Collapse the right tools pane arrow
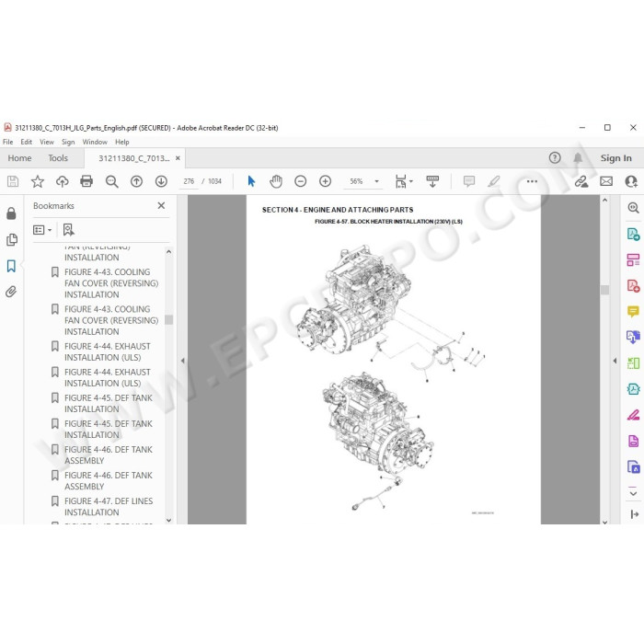This screenshot has height=644, width=644. [x=615, y=361]
